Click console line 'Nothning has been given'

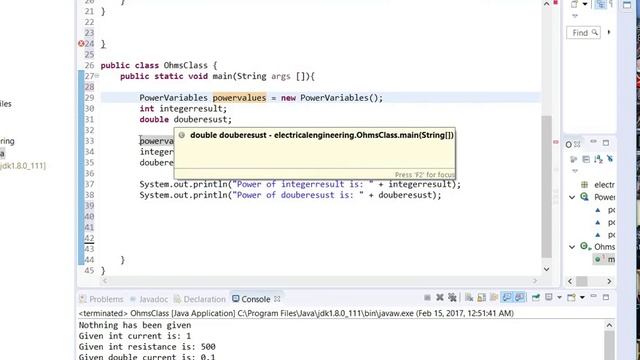[135, 325]
